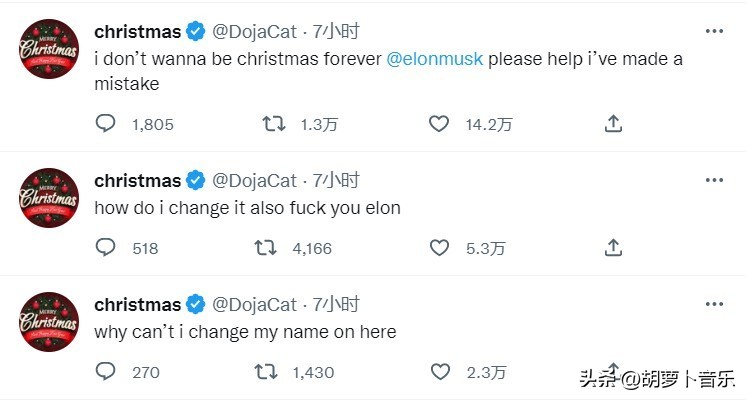The image size is (747, 400).
Task: Click the 7小时 timestamp on third tweet
Action: 335,305
